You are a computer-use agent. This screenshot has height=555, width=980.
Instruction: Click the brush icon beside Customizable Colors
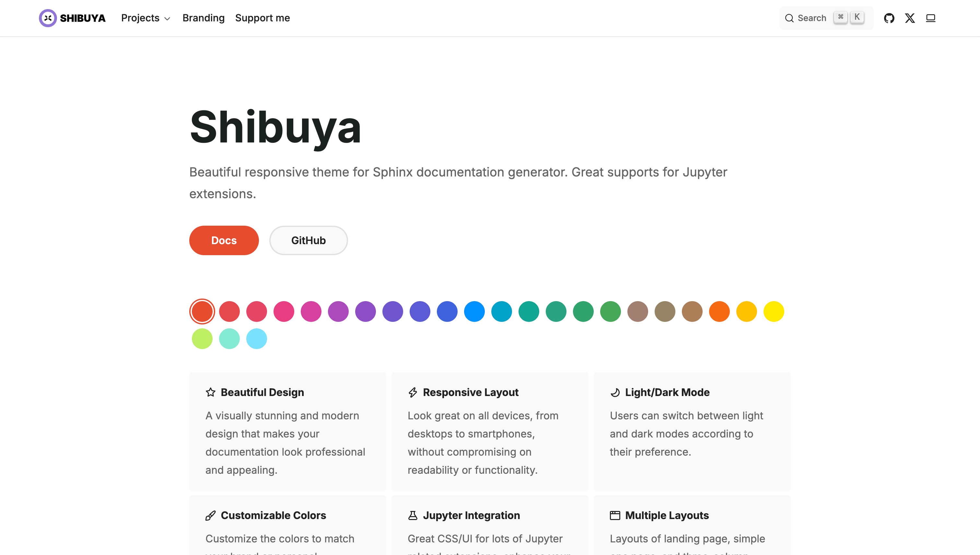click(211, 515)
